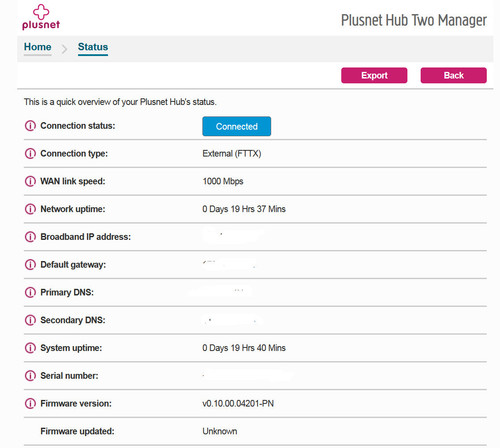This screenshot has height=448, width=500.
Task: Open Primary DNS info icon
Action: pos(30,292)
